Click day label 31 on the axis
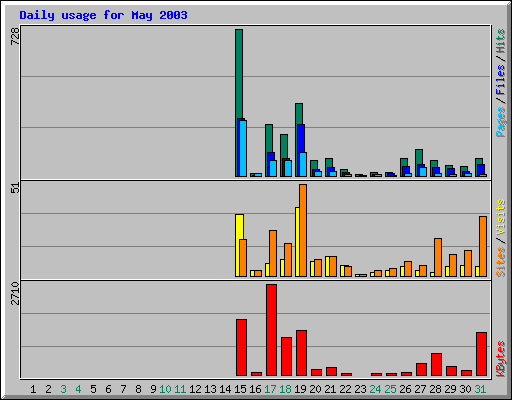Viewport: 512px width, 400px height. [480, 389]
